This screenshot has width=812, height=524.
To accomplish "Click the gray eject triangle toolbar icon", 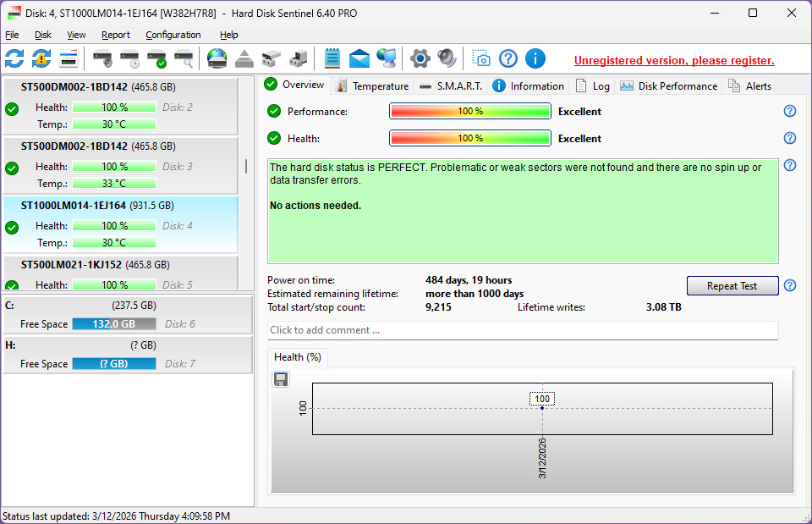I will click(244, 58).
